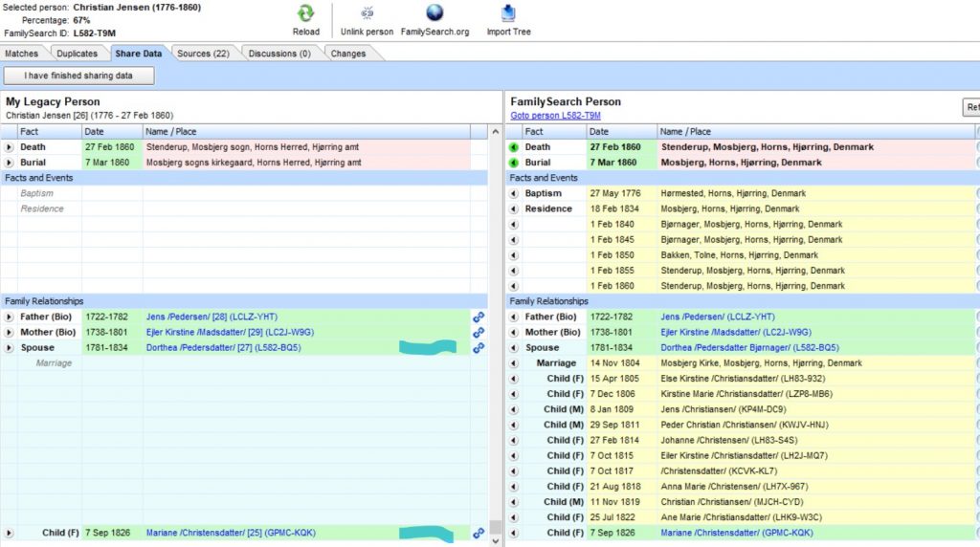This screenshot has height=547, width=980.
Task: Select Hørmested baptism place text
Action: click(x=732, y=193)
